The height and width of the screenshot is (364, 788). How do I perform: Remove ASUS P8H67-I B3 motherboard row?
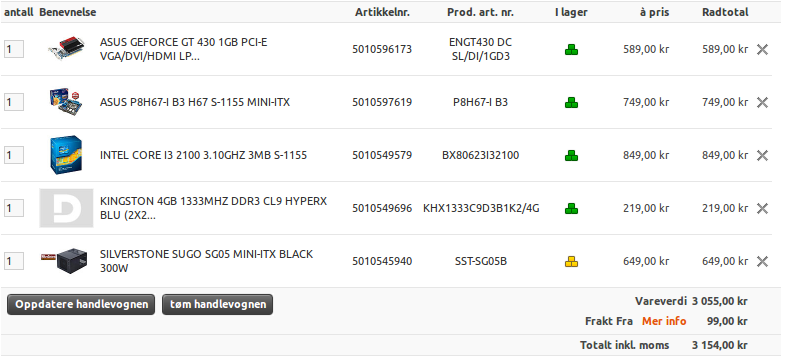762,103
